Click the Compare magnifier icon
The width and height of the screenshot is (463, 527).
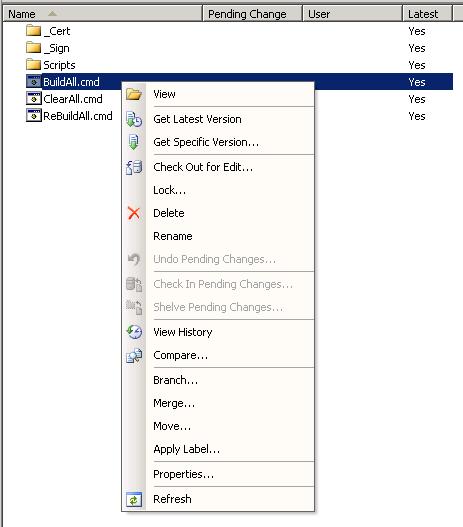[x=134, y=356]
